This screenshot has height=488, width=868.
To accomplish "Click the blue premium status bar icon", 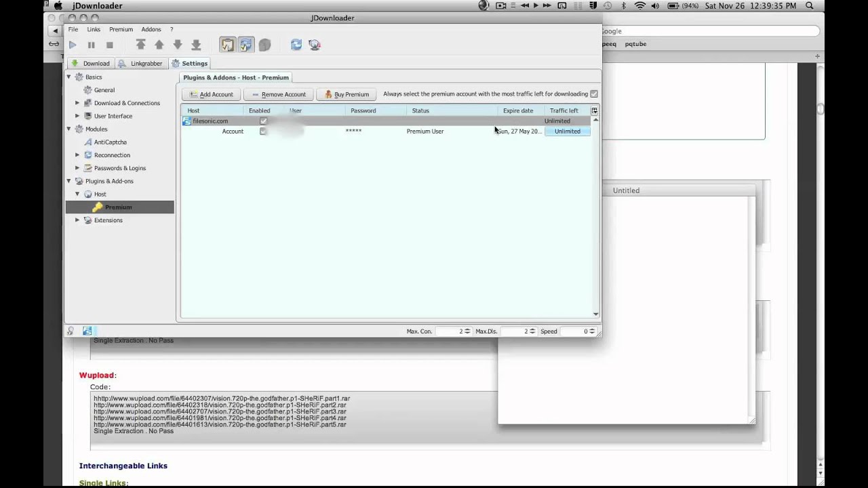I will click(87, 331).
